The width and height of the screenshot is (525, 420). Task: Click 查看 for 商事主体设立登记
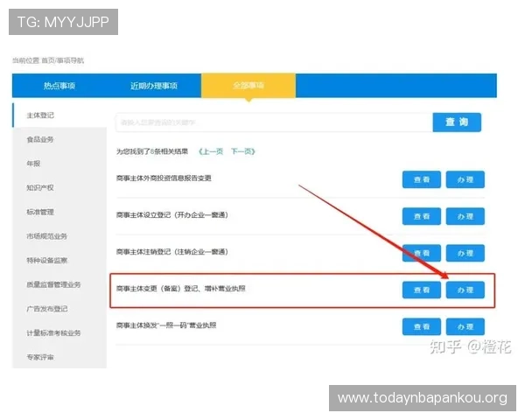click(422, 216)
